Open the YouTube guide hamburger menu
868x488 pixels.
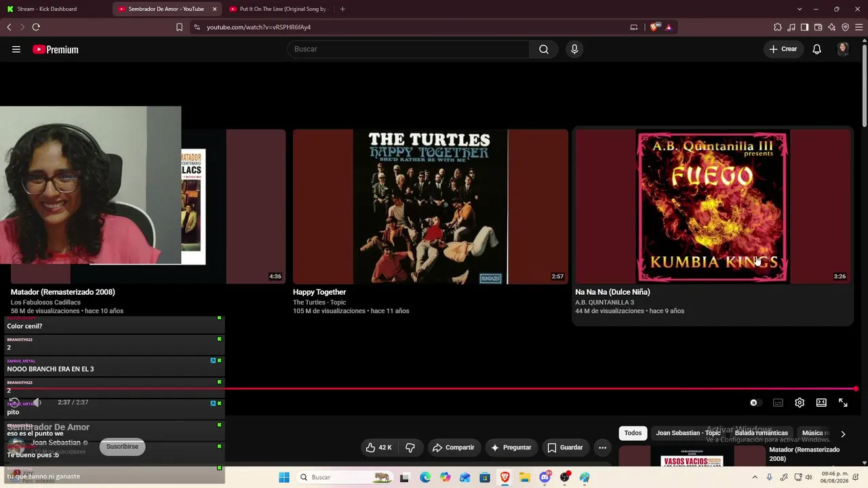pyautogui.click(x=16, y=49)
